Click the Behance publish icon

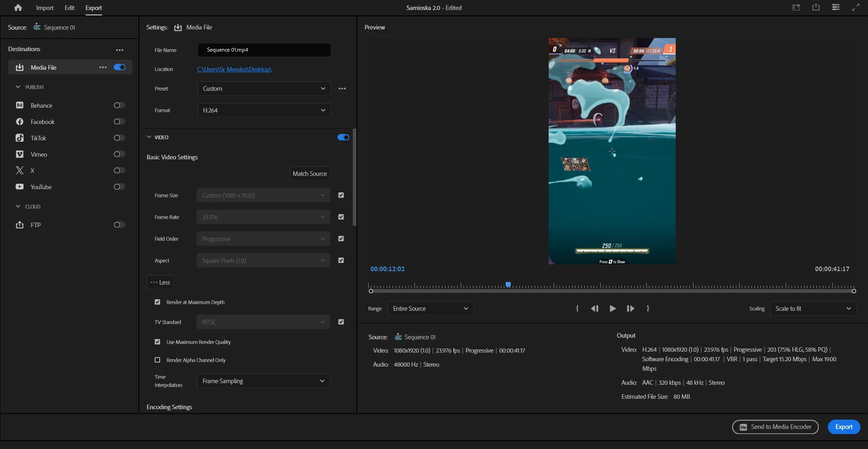point(19,105)
